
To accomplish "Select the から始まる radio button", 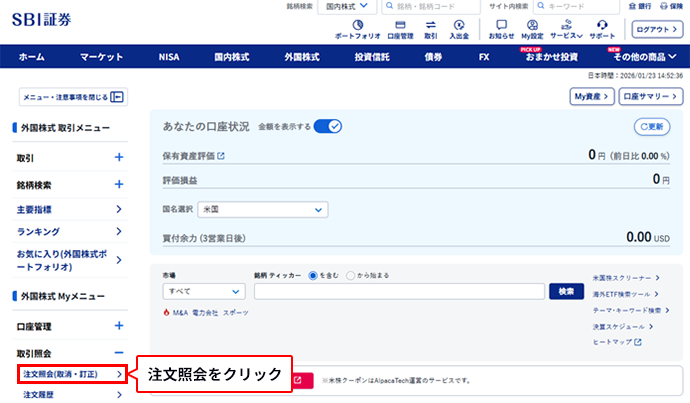I will point(350,275).
